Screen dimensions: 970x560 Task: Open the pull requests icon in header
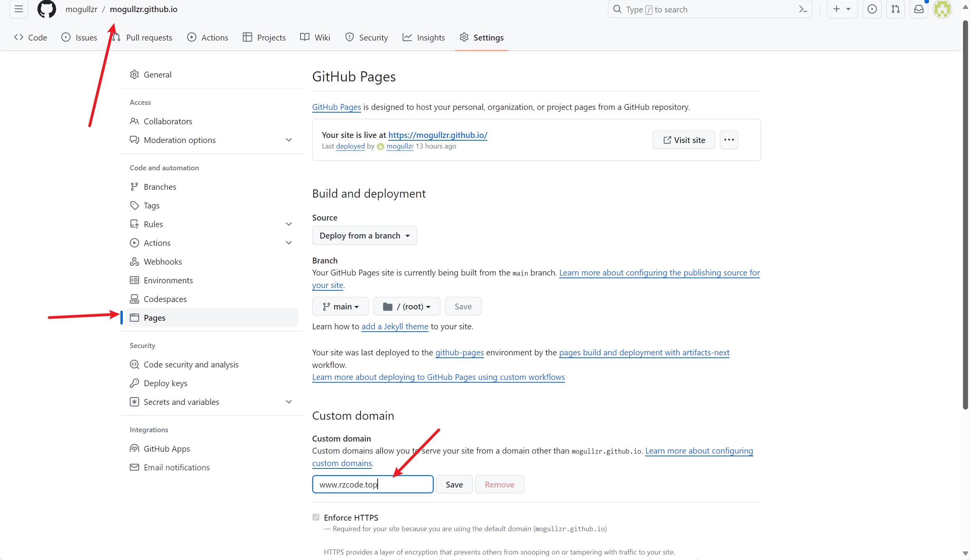[896, 9]
